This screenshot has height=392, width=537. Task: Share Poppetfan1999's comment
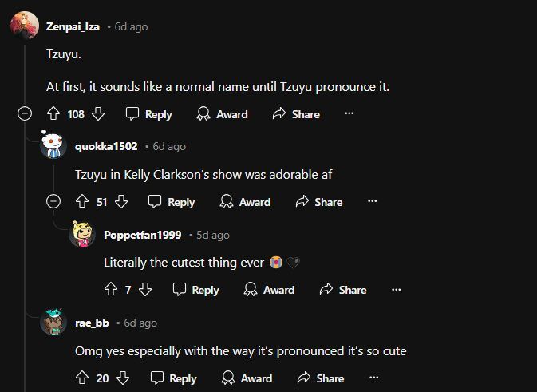pos(342,290)
